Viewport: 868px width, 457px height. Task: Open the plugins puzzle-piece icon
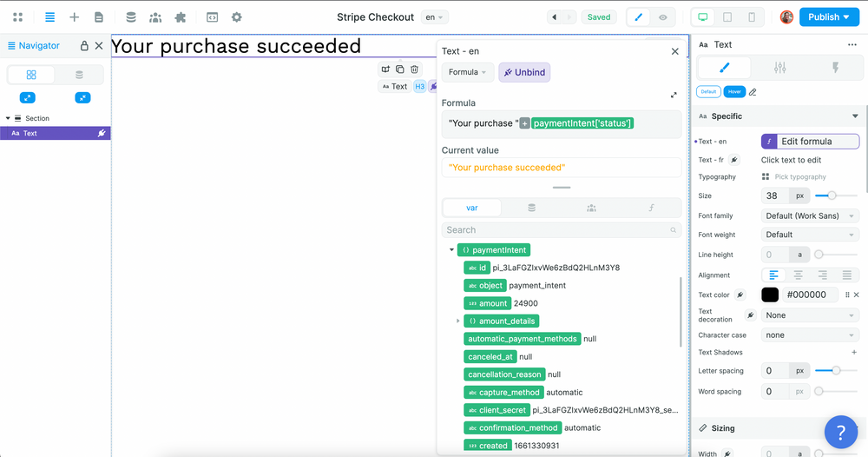coord(181,17)
